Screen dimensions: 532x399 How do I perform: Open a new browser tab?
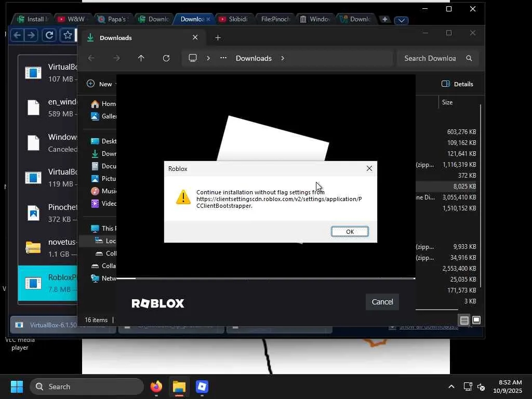(x=385, y=19)
